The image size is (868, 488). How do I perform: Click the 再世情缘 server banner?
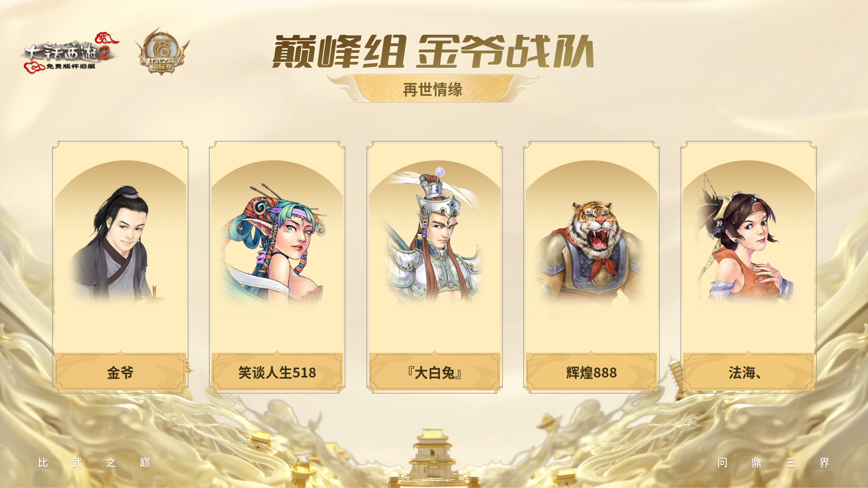433,89
